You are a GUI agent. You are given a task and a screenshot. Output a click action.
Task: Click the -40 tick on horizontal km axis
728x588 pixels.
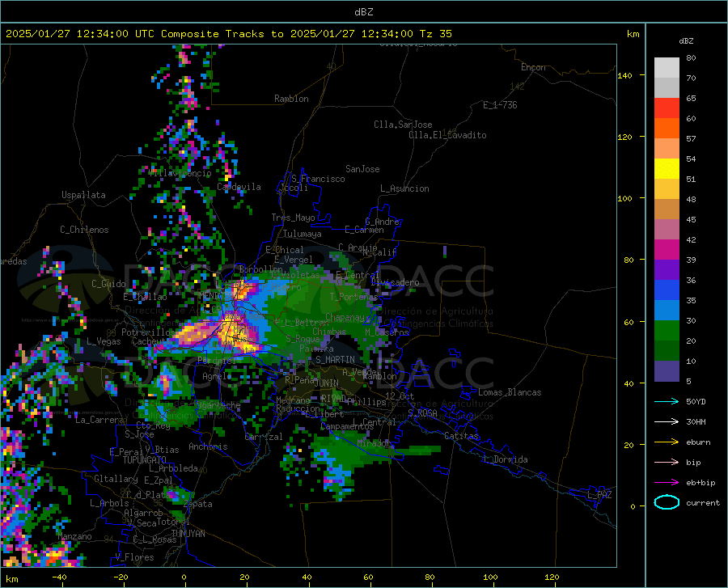pyautogui.click(x=59, y=577)
